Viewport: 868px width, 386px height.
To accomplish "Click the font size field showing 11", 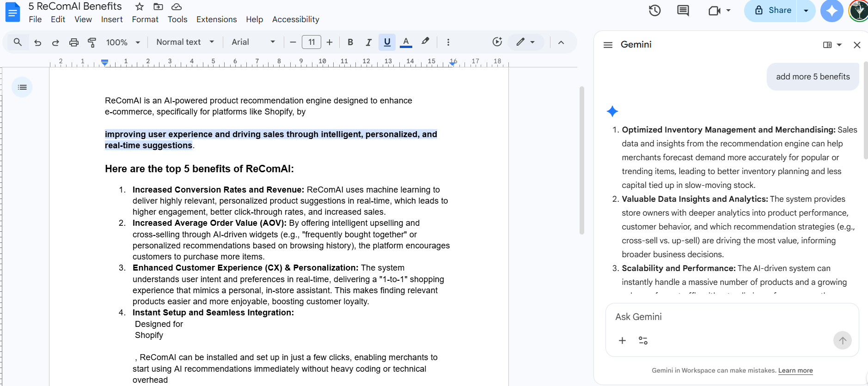I will (312, 42).
